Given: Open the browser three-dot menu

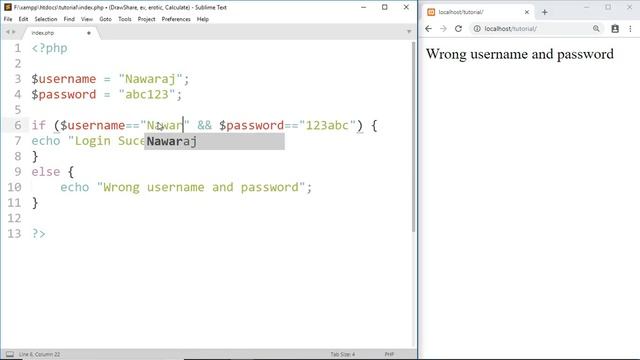Looking at the screenshot, I should coord(630,29).
